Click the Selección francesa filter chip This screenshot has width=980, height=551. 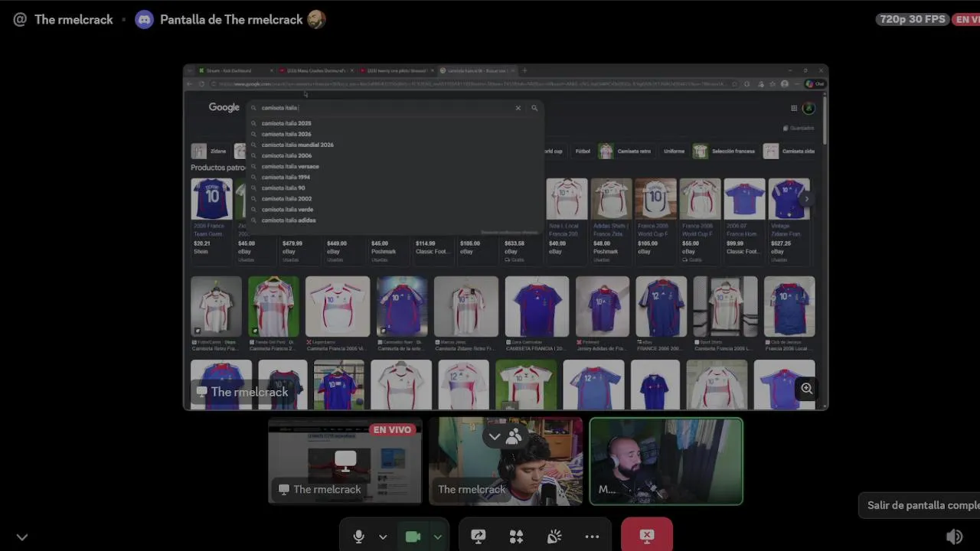(725, 151)
